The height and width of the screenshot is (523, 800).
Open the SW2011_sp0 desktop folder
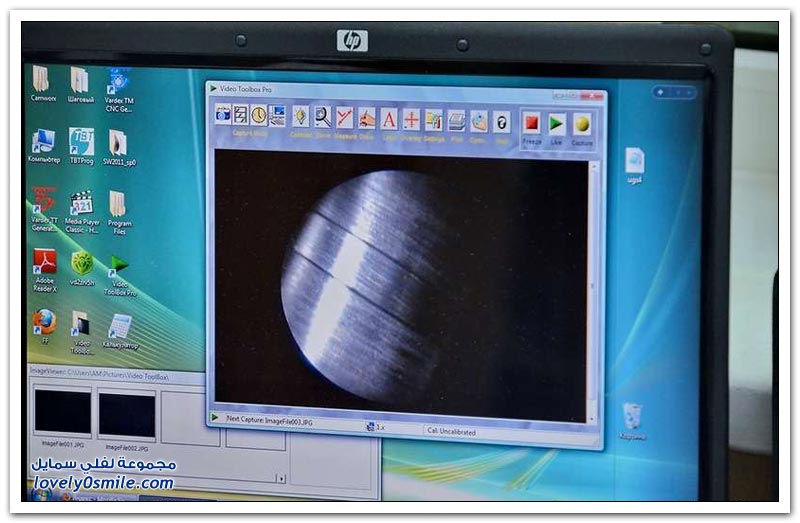coord(119,147)
